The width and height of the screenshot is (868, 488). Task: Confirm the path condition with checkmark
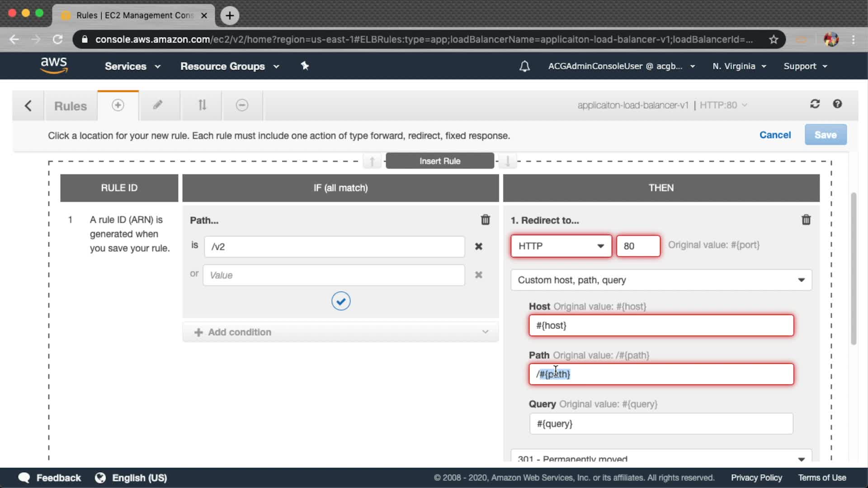pos(340,301)
